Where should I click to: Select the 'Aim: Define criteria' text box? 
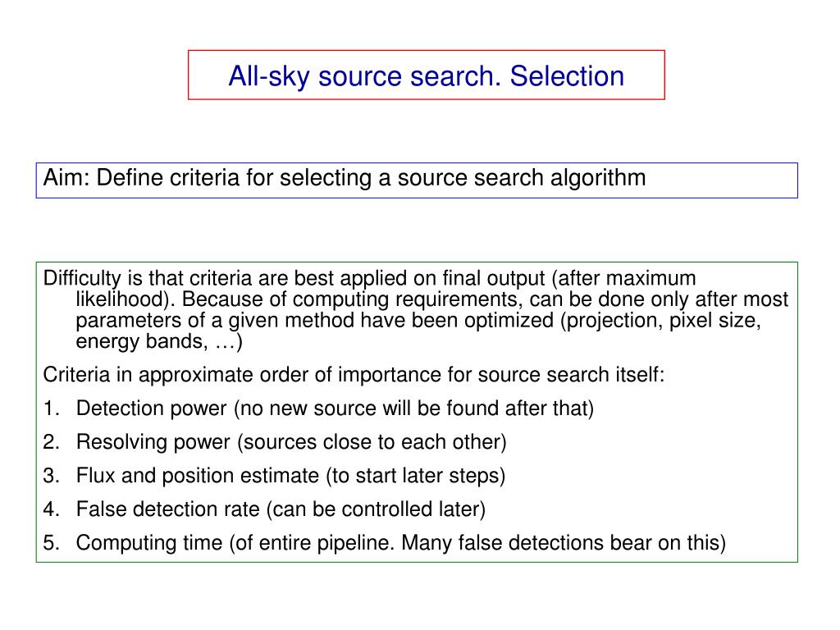417,180
